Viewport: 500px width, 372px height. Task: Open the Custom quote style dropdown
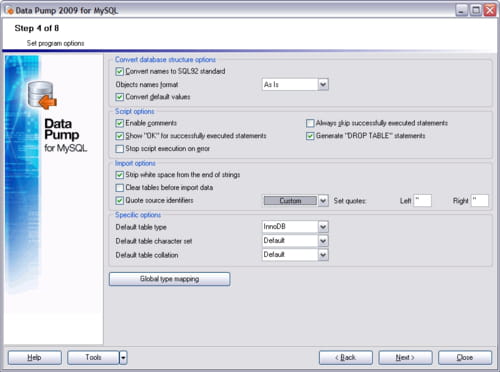pos(323,201)
